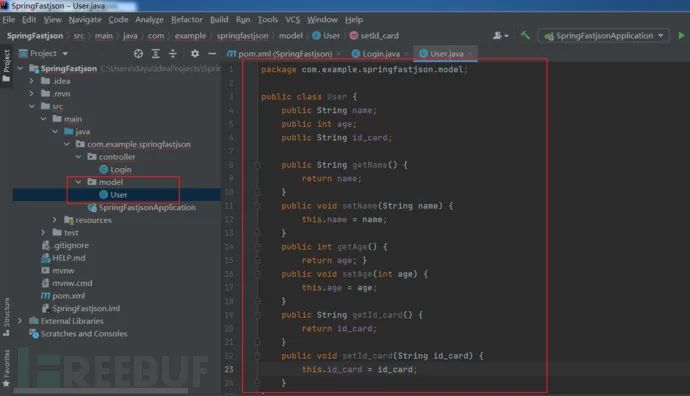Click the Expand All icon in Project panel

pos(156,54)
